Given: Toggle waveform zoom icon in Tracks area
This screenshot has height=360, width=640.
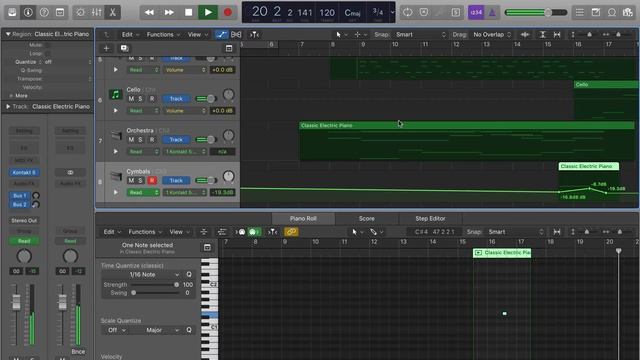Looking at the screenshot, I should coord(525,35).
